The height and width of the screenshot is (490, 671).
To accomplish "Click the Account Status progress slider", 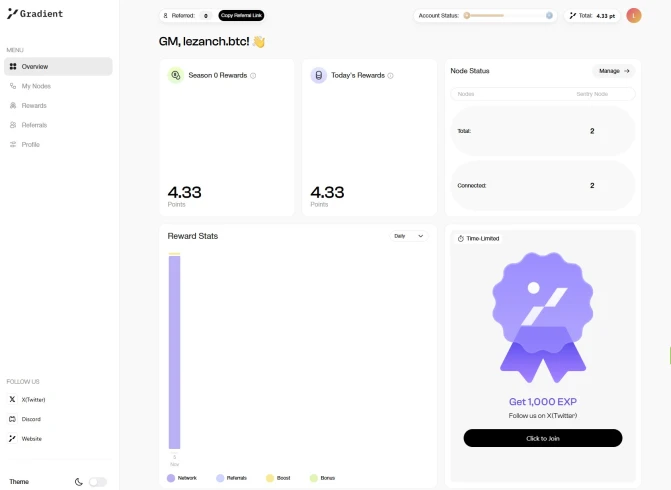I will (508, 15).
